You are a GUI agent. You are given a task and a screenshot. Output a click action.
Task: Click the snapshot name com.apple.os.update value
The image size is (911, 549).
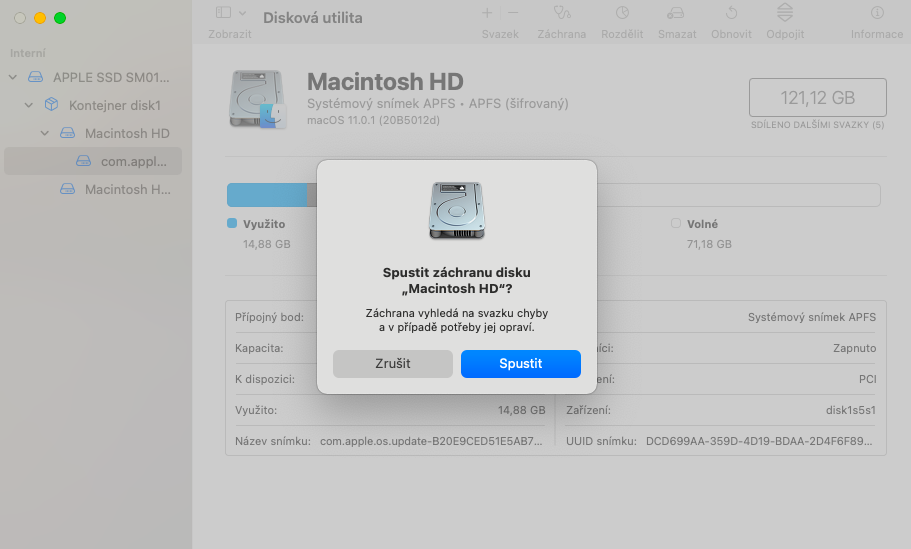point(431,441)
